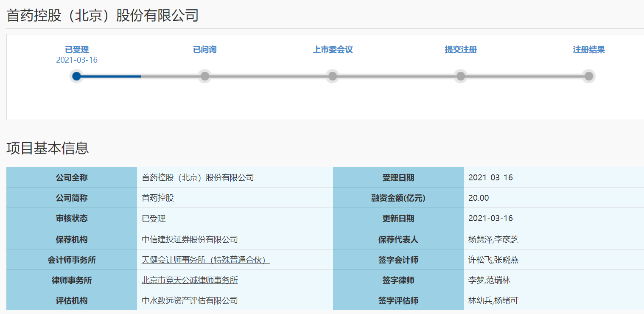Click the 公司简称 header cell
Viewport: 644px width, 314px height.
coord(72,198)
